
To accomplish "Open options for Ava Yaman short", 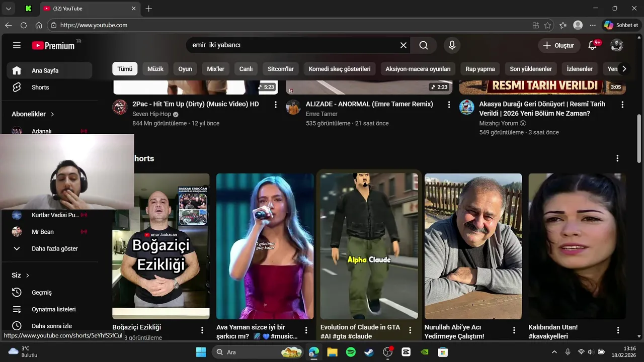I will 306,330.
